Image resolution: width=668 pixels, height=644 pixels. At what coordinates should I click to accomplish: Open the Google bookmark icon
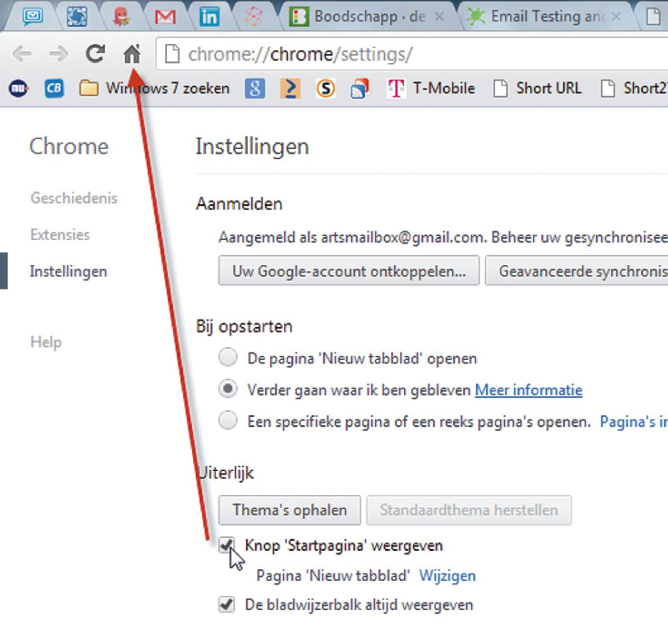(x=255, y=88)
